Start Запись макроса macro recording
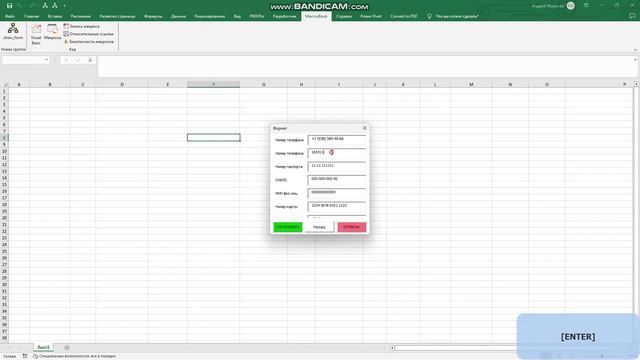 [x=81, y=26]
